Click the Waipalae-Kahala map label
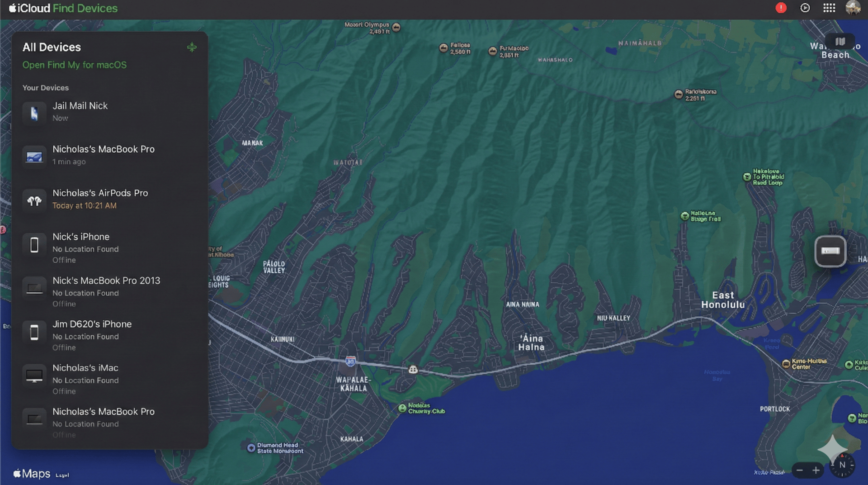Viewport: 868px width, 485px height. (354, 384)
